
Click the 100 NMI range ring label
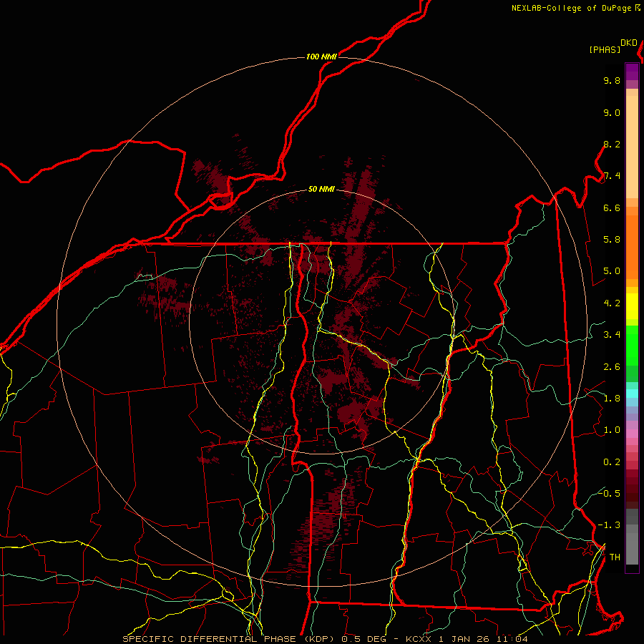pos(321,57)
